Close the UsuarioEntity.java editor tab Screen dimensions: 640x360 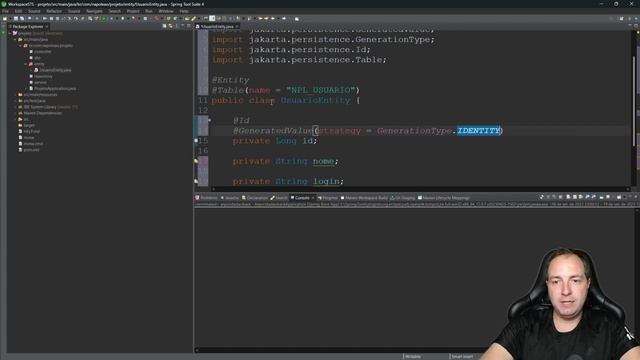237,27
